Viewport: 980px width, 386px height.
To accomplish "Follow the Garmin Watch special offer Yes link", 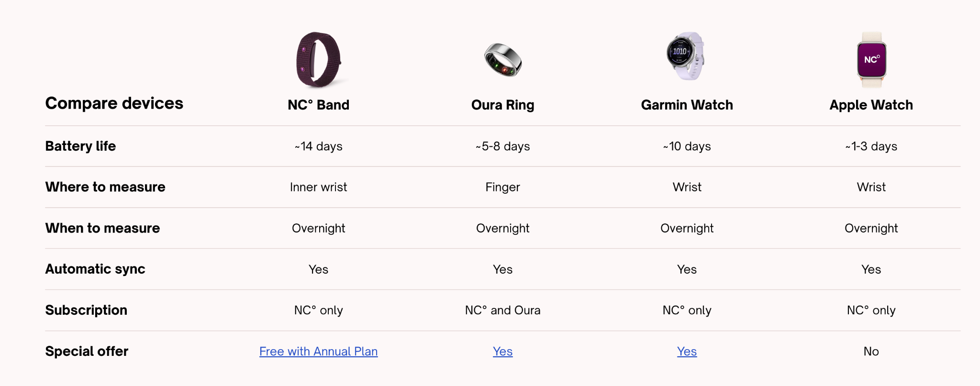I will [x=687, y=352].
